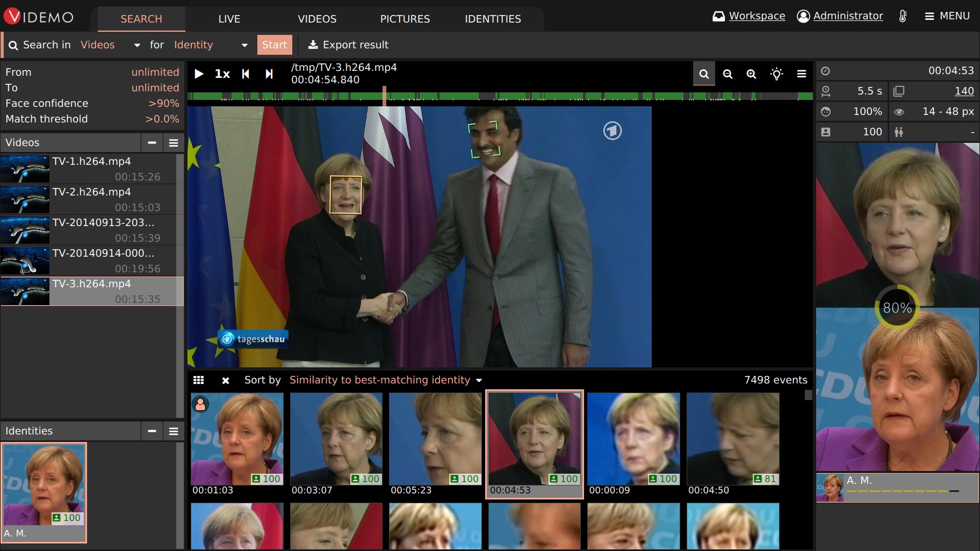Collapse the Videos panel
Image resolution: width=980 pixels, height=551 pixels.
click(x=152, y=143)
